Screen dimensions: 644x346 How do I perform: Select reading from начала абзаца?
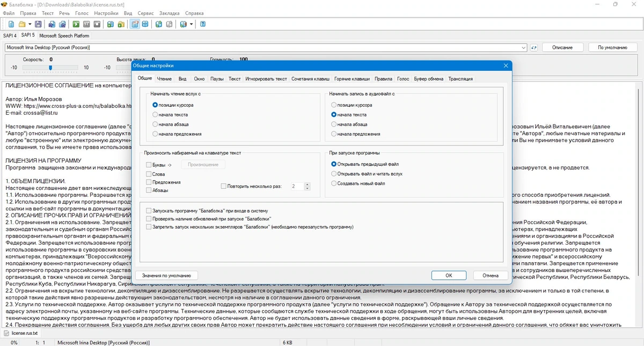tap(155, 124)
